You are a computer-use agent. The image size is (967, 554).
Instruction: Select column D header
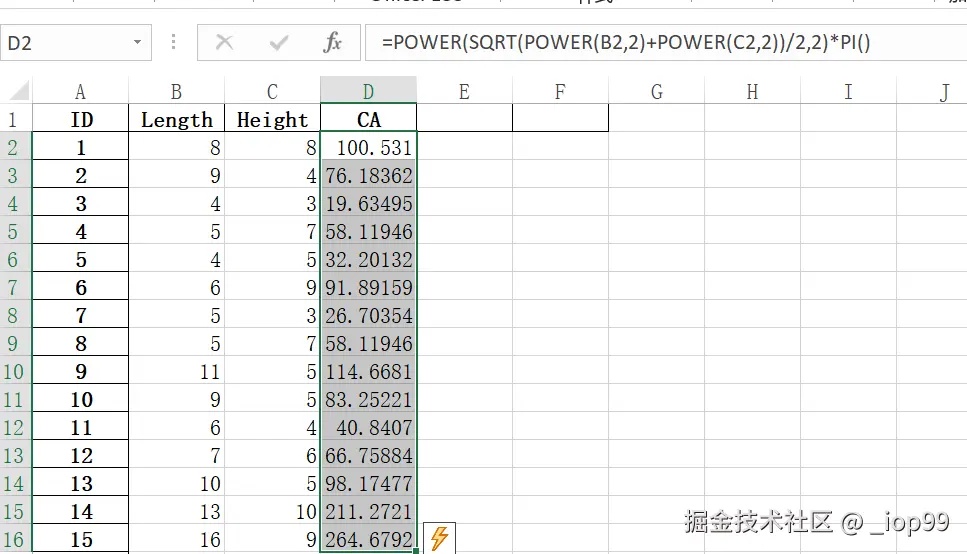point(368,91)
